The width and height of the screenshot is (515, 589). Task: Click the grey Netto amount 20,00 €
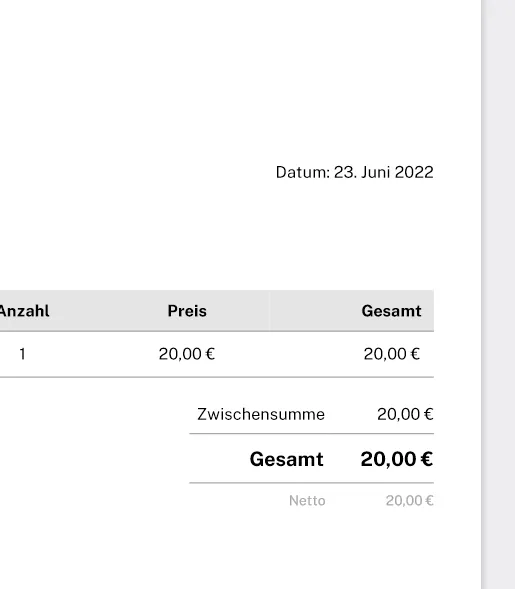pyautogui.click(x=409, y=501)
